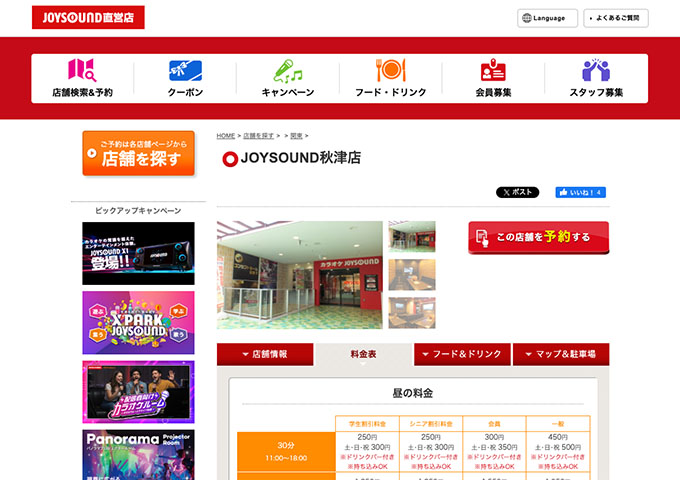
Task: Click the 昼の料金 heading
Action: click(x=412, y=393)
